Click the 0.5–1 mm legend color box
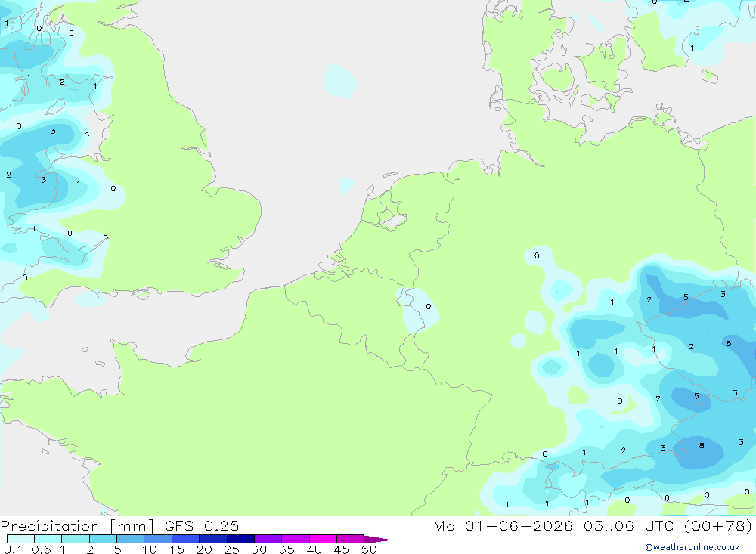Screen dimensions: 756x554 coord(48,539)
